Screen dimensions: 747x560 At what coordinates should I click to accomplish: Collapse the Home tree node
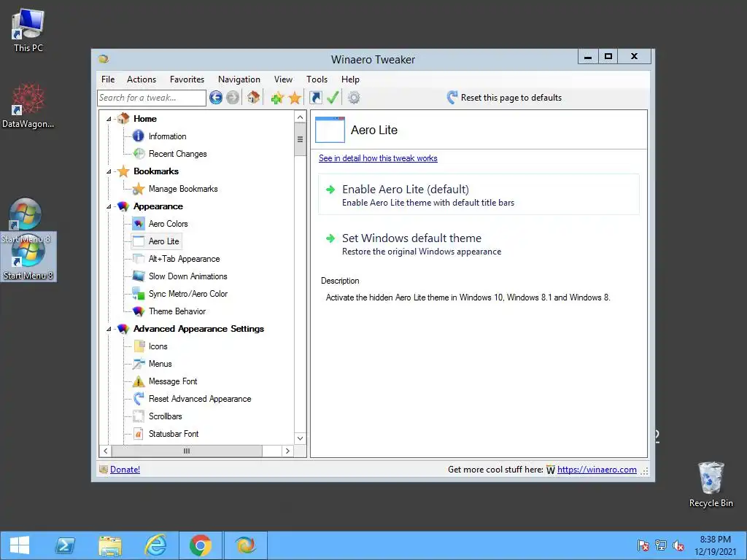[109, 119]
